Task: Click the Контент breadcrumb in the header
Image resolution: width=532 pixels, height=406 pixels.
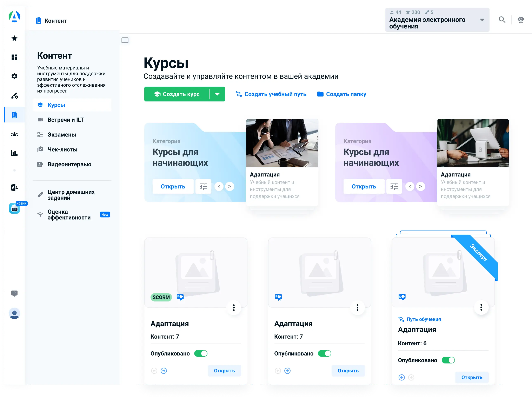Action: (x=51, y=21)
